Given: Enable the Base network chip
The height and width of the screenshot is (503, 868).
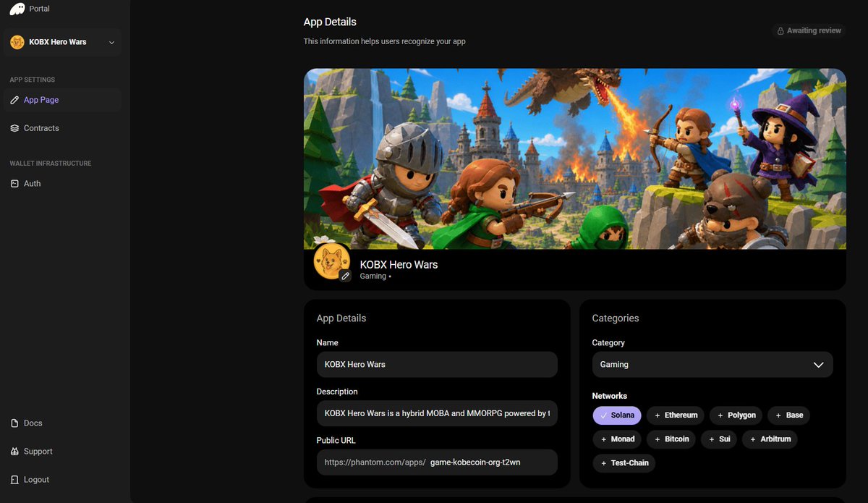Looking at the screenshot, I should tap(789, 415).
